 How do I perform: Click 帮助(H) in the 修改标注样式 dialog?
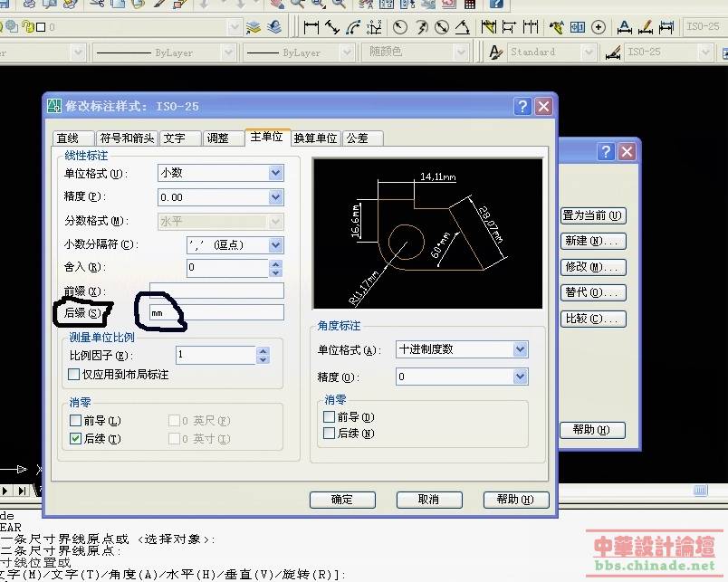516,500
